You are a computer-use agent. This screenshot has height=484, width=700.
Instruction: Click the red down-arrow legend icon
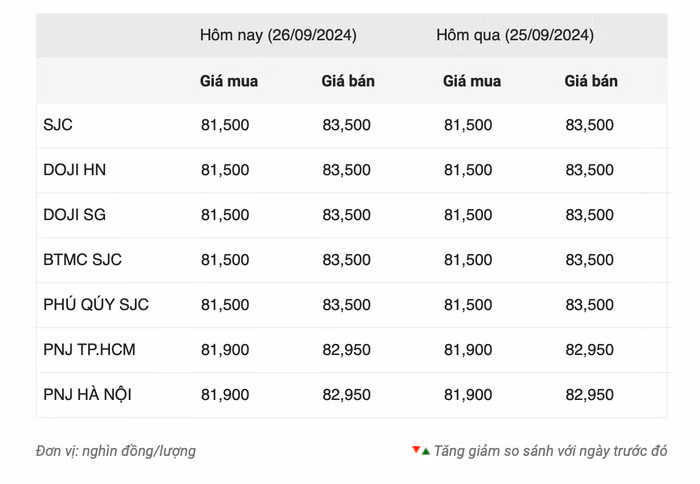coord(416,450)
